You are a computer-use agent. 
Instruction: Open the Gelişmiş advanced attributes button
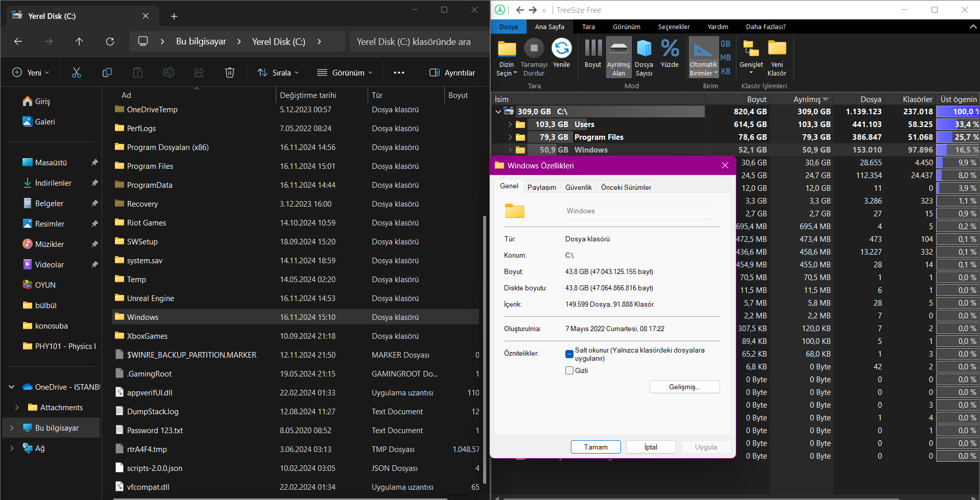point(685,387)
